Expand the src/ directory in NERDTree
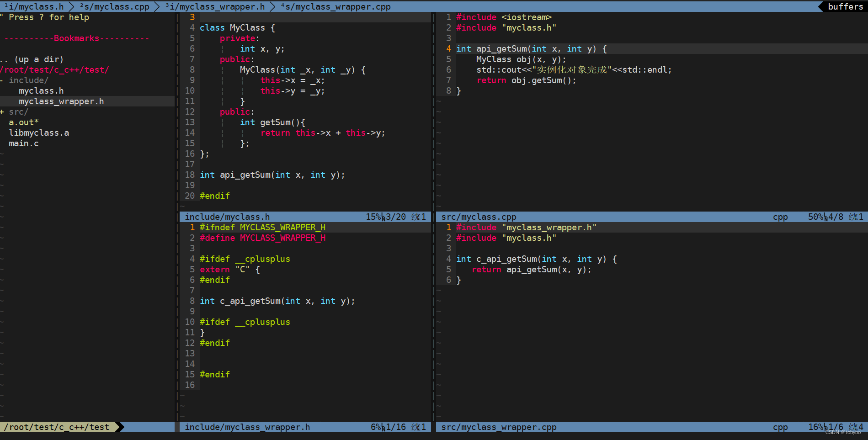Screen dimensions: 868x440 point(14,112)
